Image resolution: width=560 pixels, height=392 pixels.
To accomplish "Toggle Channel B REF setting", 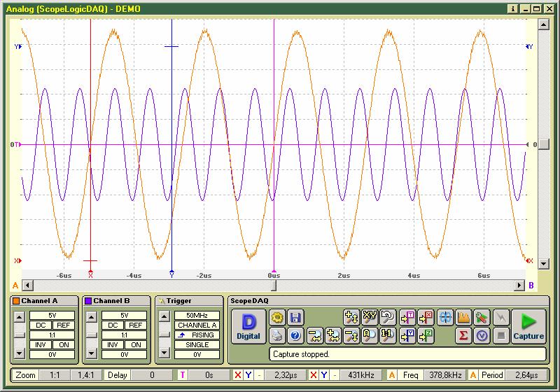I will click(x=136, y=325).
